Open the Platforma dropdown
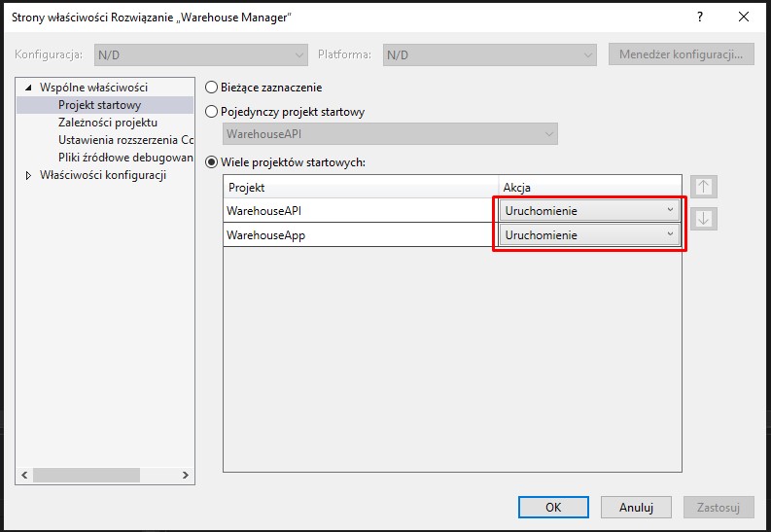771x532 pixels. pyautogui.click(x=490, y=54)
